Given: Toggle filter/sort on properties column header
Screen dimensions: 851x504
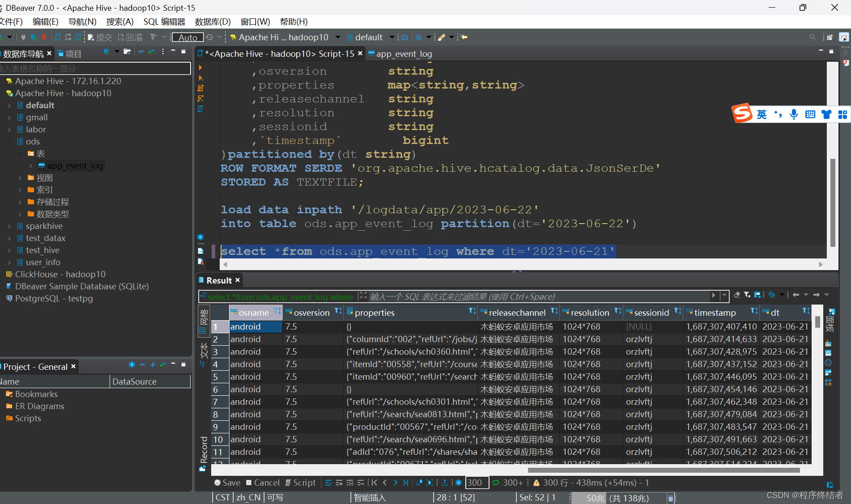Looking at the screenshot, I should tap(472, 311).
